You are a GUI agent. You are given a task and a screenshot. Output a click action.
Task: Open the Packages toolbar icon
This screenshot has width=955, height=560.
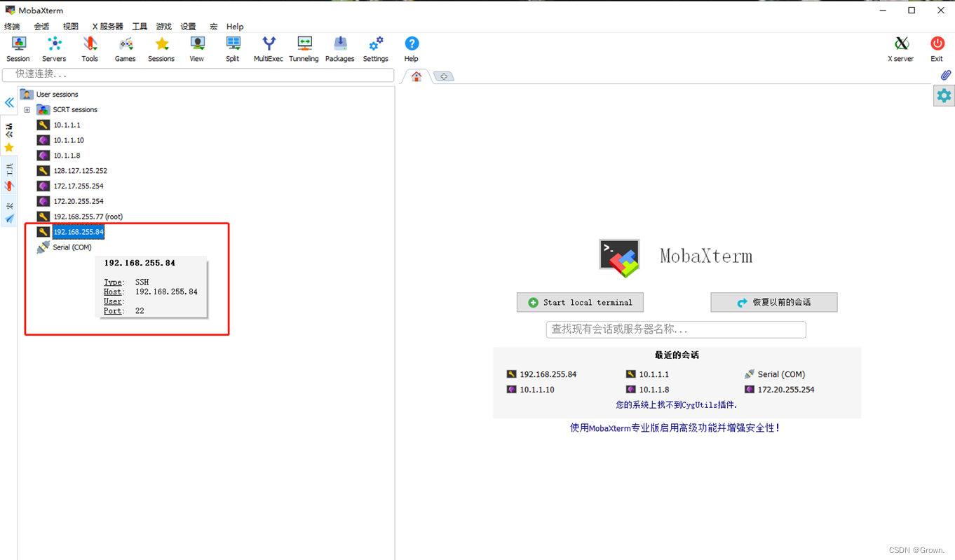click(340, 49)
